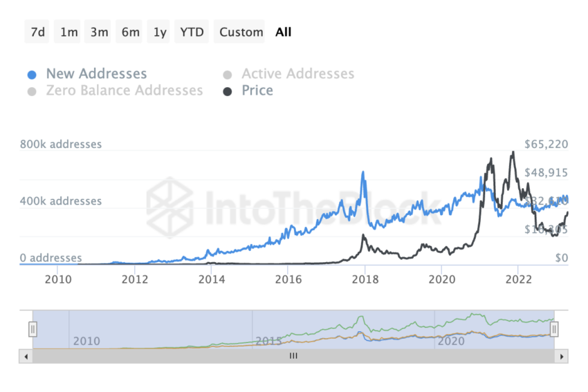Image resolution: width=588 pixels, height=392 pixels.
Task: Click the blue New Addresses legend dot
Action: coord(31,75)
